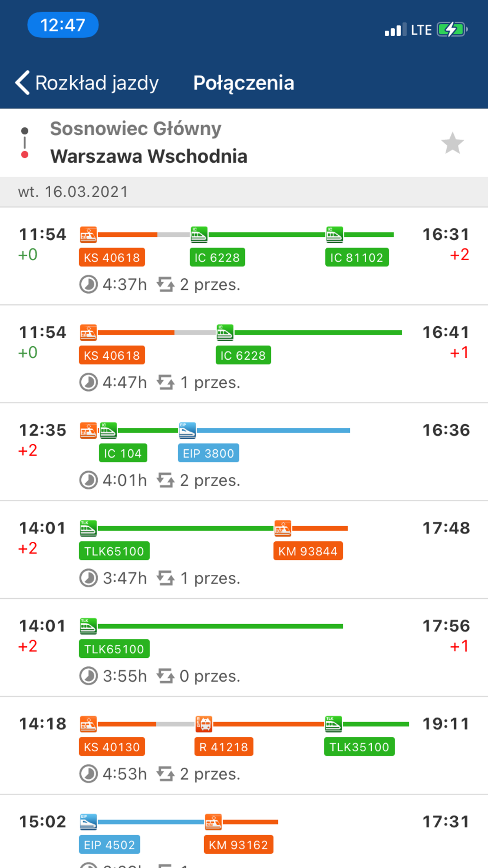The image size is (488, 868).
Task: Tap the KM train icon above KM 93844
Action: point(283,528)
